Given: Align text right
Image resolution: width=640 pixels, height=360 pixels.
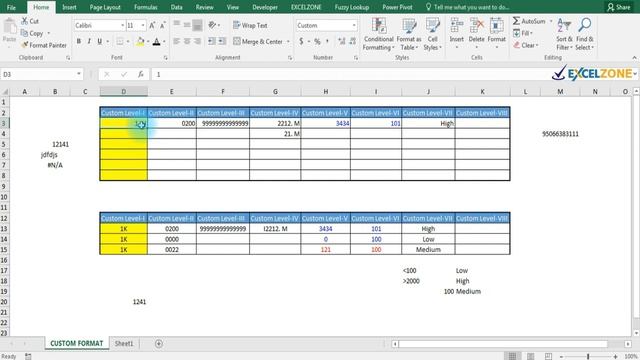Looking at the screenshot, I should point(198,41).
